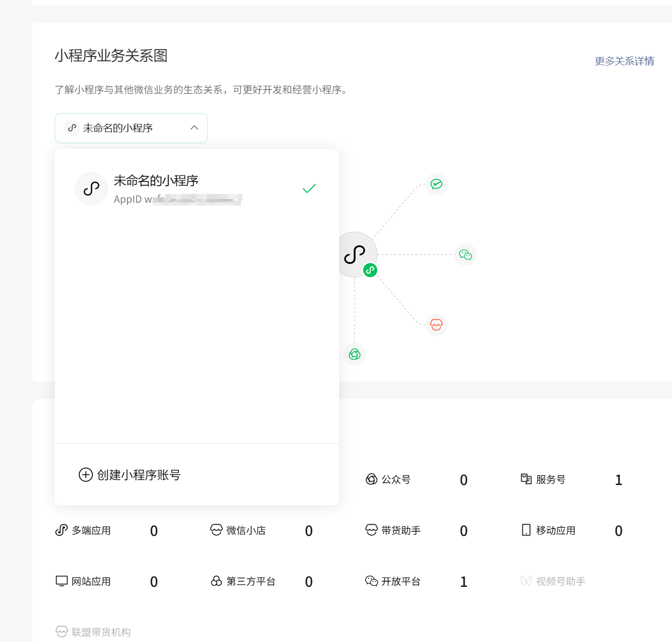Click the 小程序业务关系图 heading
672x642 pixels.
click(x=111, y=56)
